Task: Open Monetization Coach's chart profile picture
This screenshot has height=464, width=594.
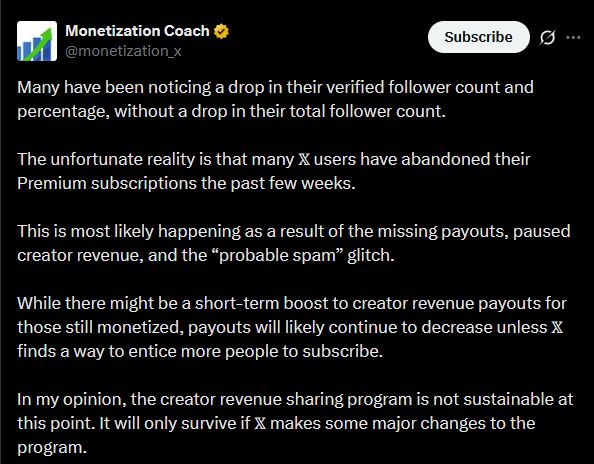Action: (x=37, y=41)
